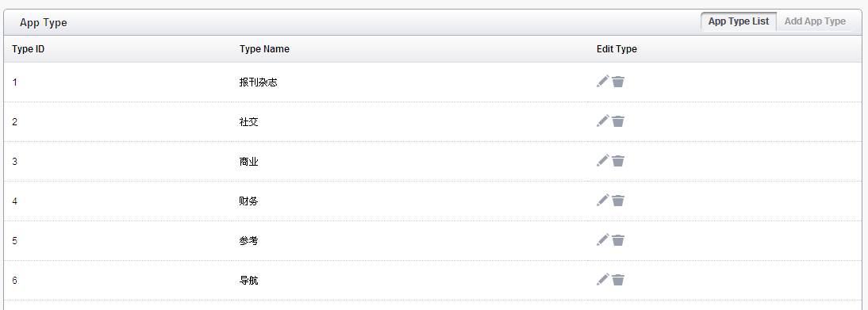Click the Edit Type column header
This screenshot has height=310, width=868.
pos(616,48)
